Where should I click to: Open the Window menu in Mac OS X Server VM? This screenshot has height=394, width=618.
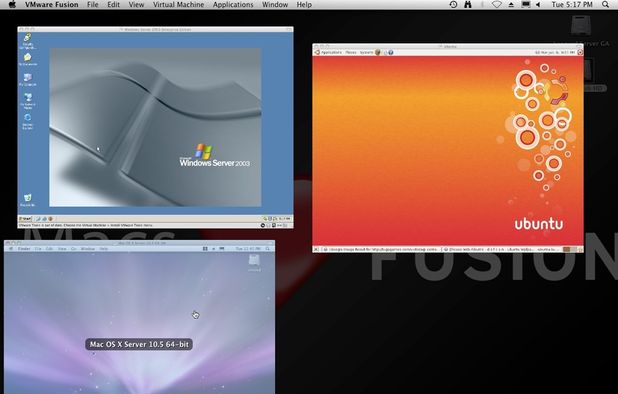coord(88,249)
